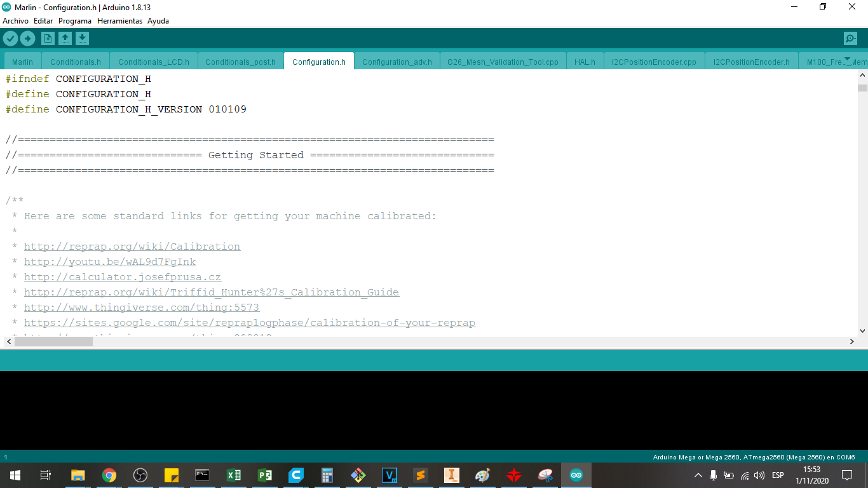868x488 pixels.
Task: Open the Serial Monitor magnifier icon
Action: [850, 39]
